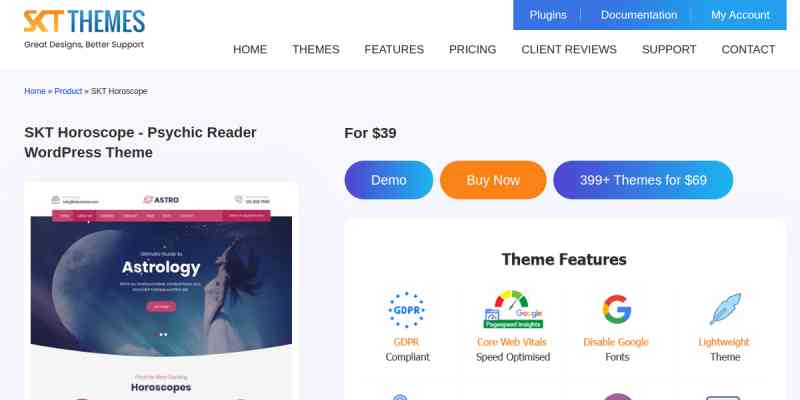
Task: Click the Astro logo in theme preview
Action: point(161,199)
